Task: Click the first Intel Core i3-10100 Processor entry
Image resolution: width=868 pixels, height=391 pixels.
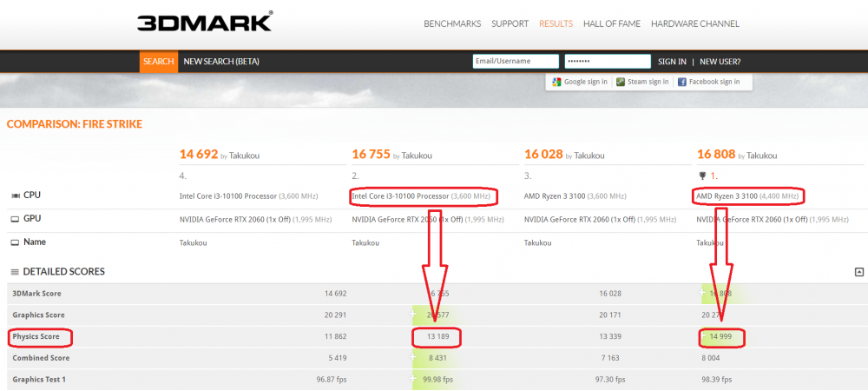Action: (248, 196)
